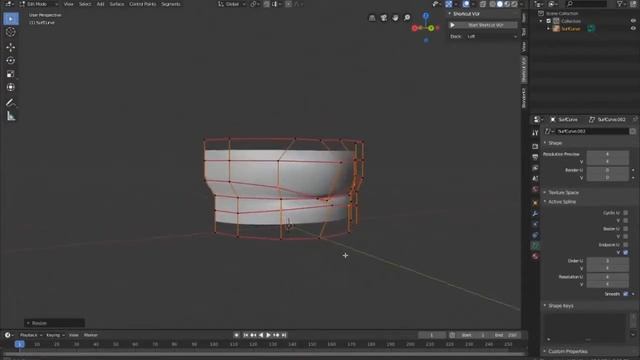Collapse the Active Spline panel
Viewport: 640px width, 360px height.
561,202
